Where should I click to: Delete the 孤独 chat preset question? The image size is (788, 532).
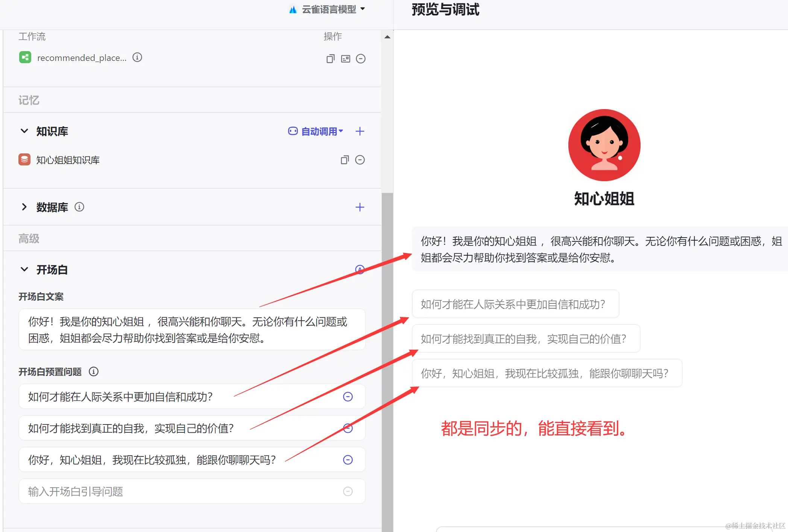point(348,460)
